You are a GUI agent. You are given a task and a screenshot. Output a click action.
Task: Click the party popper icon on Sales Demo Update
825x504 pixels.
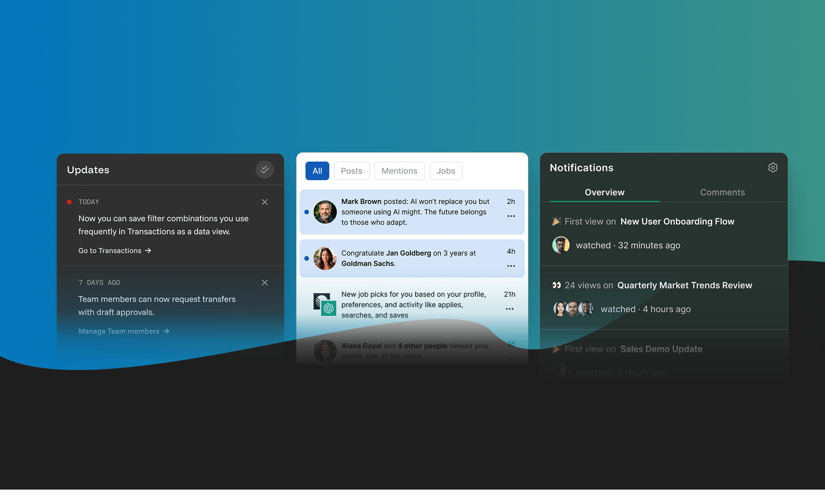(556, 348)
